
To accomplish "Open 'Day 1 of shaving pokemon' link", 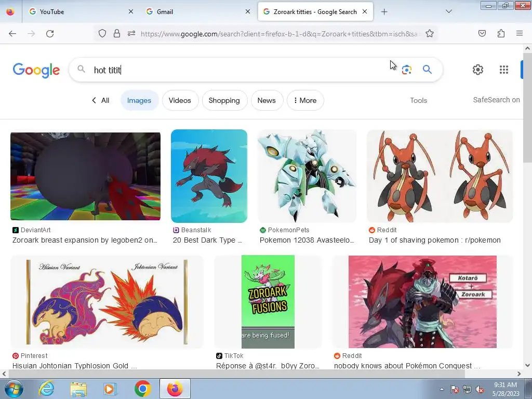I will (x=435, y=240).
